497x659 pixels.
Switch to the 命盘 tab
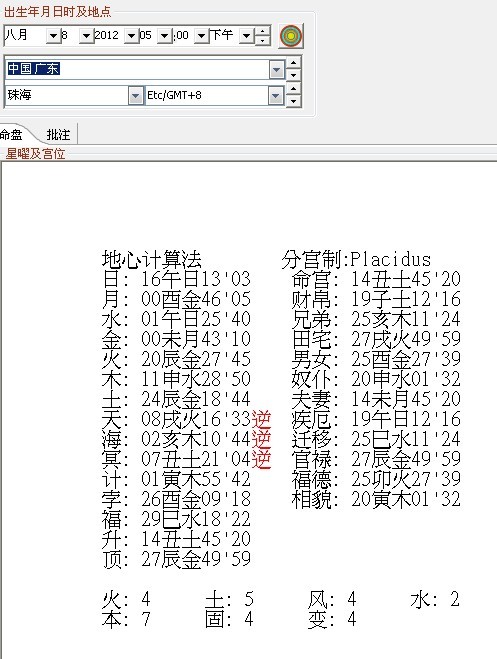[11, 135]
